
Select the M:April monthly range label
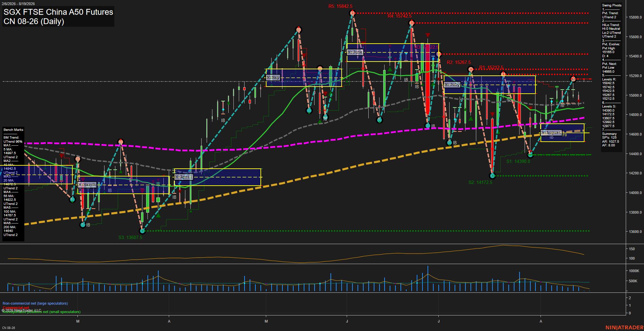point(183,177)
